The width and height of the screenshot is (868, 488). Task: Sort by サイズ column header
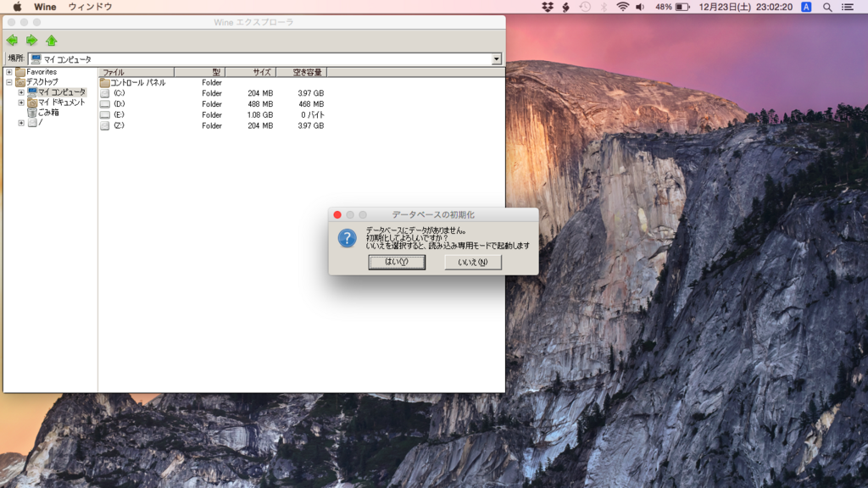[x=250, y=72]
